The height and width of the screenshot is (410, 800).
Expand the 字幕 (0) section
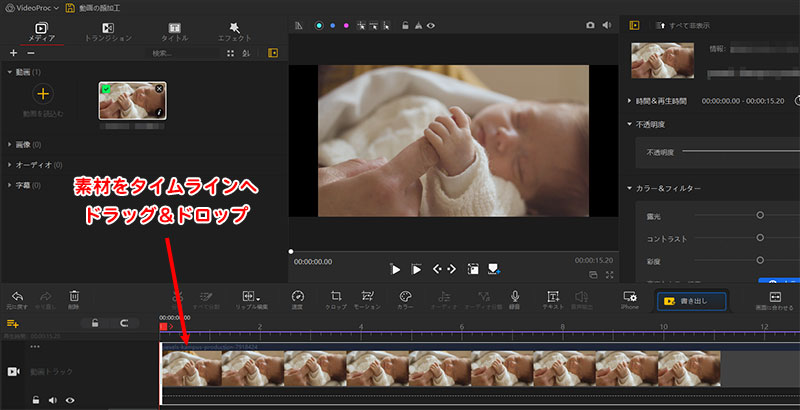[x=10, y=185]
